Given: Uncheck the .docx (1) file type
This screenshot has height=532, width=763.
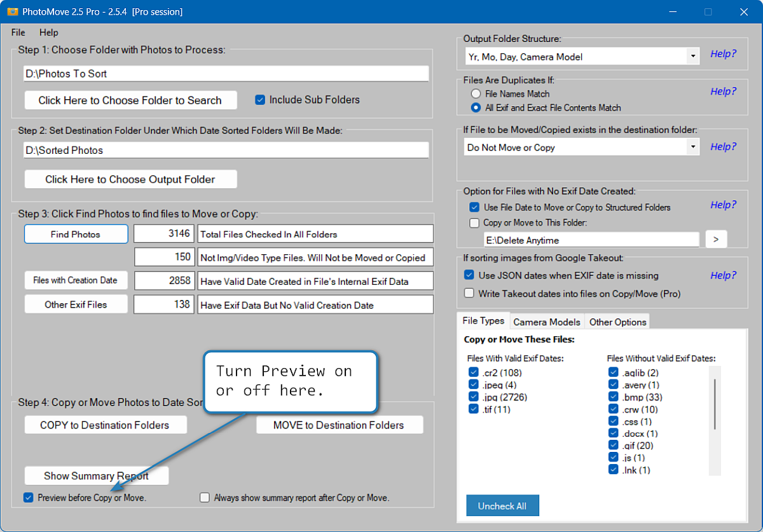Looking at the screenshot, I should tap(614, 433).
